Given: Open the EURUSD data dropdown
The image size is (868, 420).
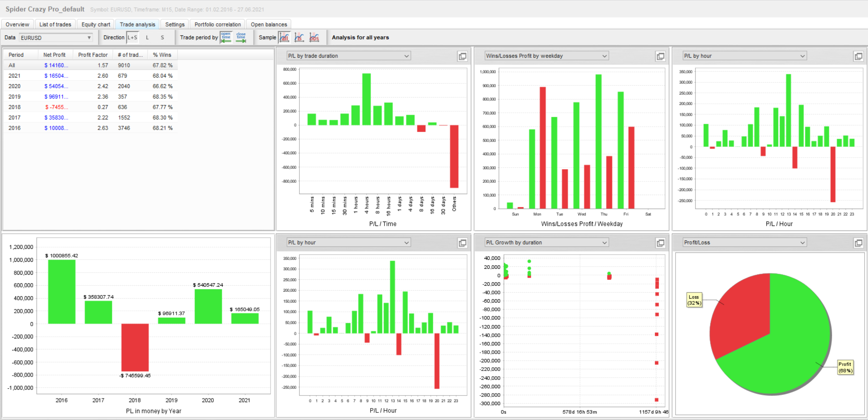Looking at the screenshot, I should tap(56, 38).
